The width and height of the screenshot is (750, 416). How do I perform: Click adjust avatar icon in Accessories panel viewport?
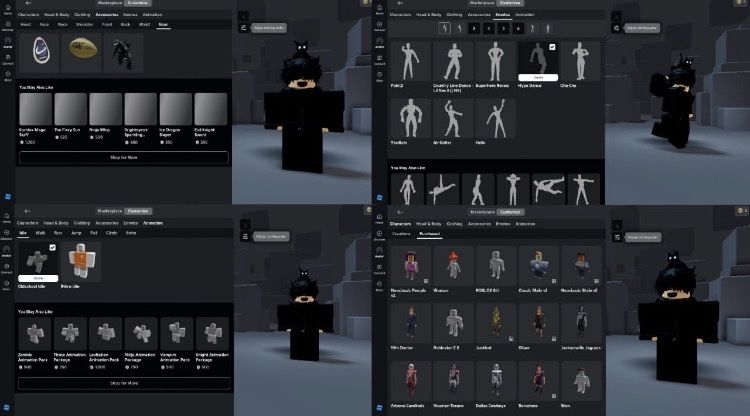point(243,28)
